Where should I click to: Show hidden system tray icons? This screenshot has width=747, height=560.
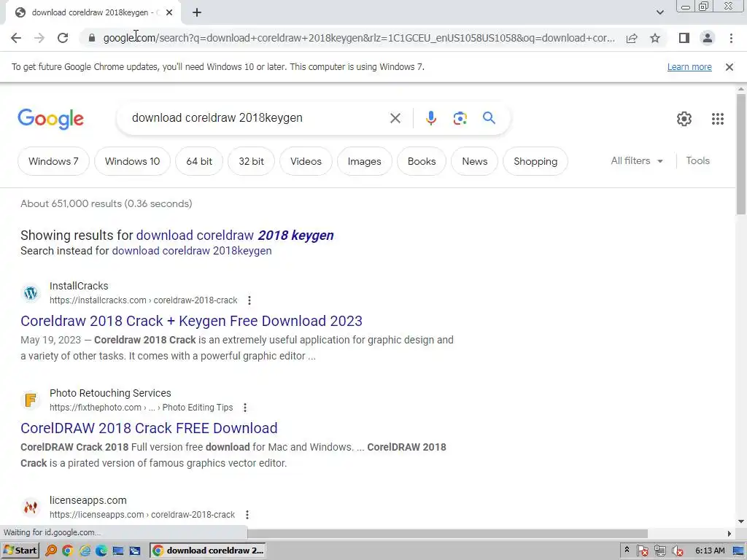[627, 550]
